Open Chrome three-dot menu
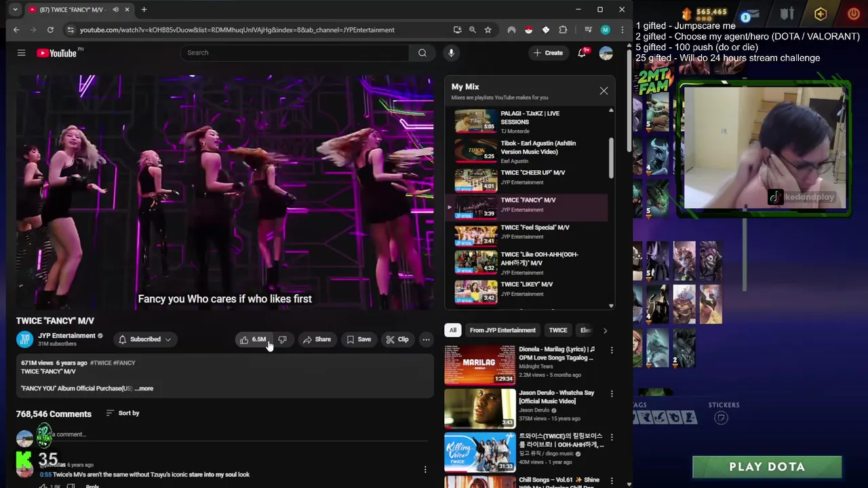Viewport: 868px width, 488px height. coord(622,30)
